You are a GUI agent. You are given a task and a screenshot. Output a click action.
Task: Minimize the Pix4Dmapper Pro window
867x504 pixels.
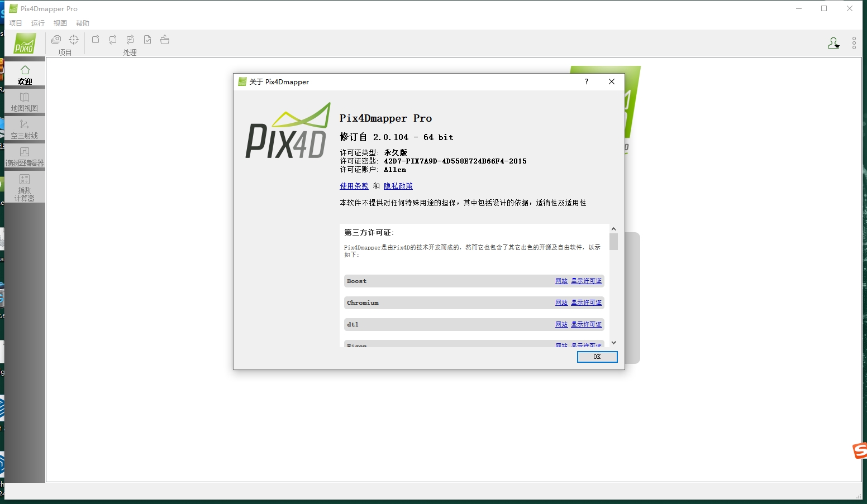click(799, 8)
